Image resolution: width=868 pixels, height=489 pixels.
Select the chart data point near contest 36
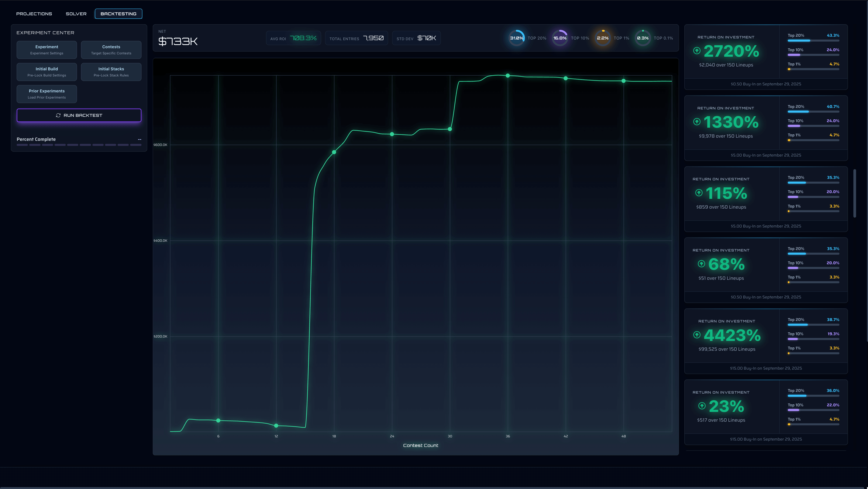[x=507, y=75]
